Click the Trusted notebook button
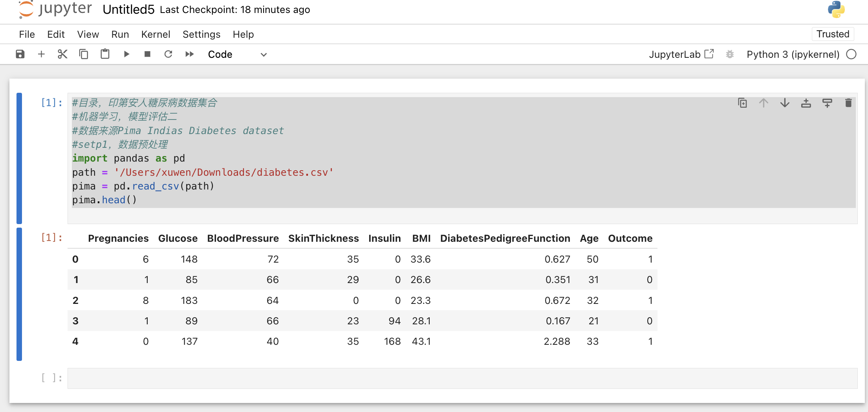Image resolution: width=868 pixels, height=412 pixels. pyautogui.click(x=832, y=34)
